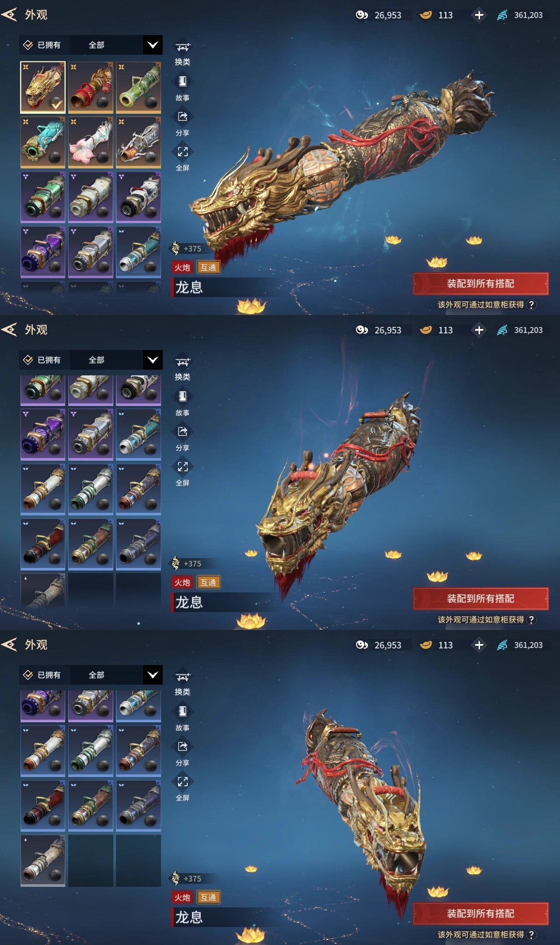Select the pink lotus cannon skin thumbnail
The height and width of the screenshot is (945, 560).
91,142
